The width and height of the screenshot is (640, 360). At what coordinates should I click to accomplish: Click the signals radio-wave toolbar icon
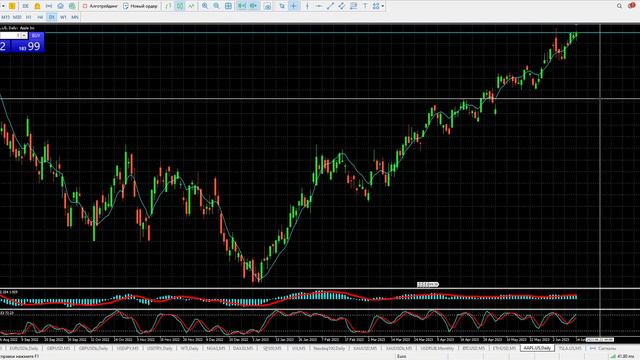(x=49, y=6)
